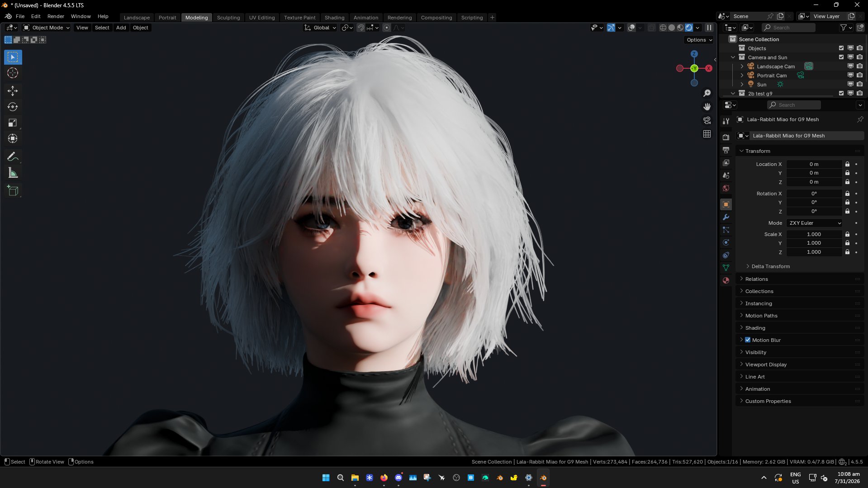The width and height of the screenshot is (868, 488).
Task: Expand the Landscape Cam tree item
Action: point(742,66)
